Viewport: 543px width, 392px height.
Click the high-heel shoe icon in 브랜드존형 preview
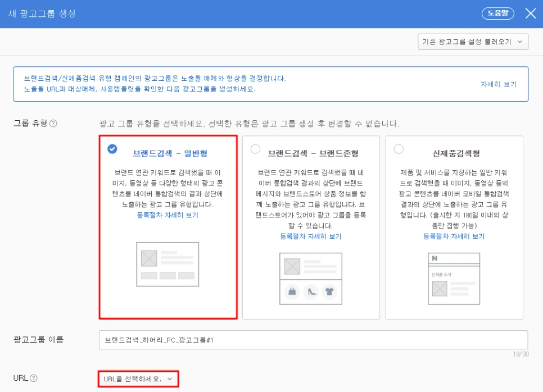coord(311,291)
